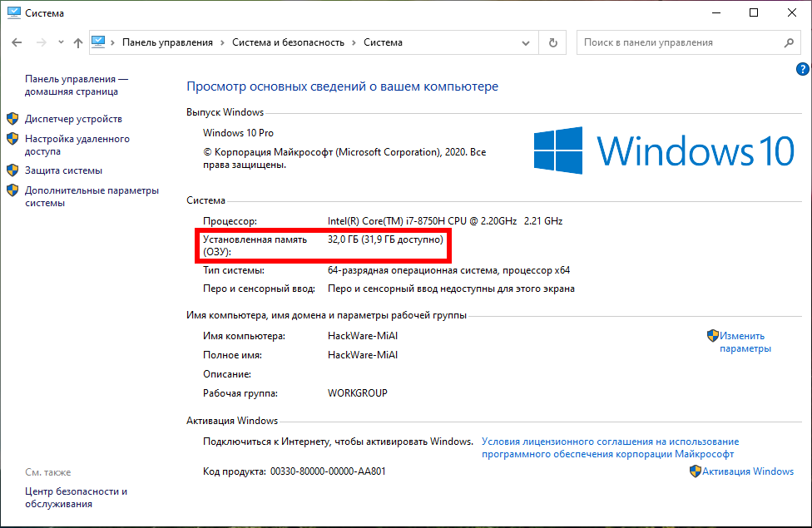Refresh the page with the reload icon
The height and width of the screenshot is (528, 812).
pos(553,43)
